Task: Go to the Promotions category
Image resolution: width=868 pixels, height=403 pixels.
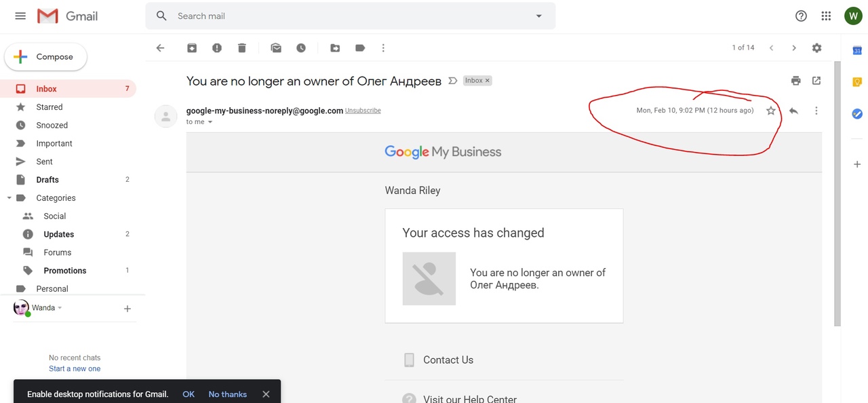Action: [x=65, y=271]
